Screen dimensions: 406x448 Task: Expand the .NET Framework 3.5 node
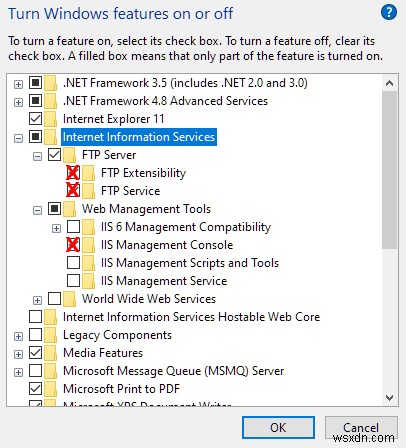tap(18, 84)
